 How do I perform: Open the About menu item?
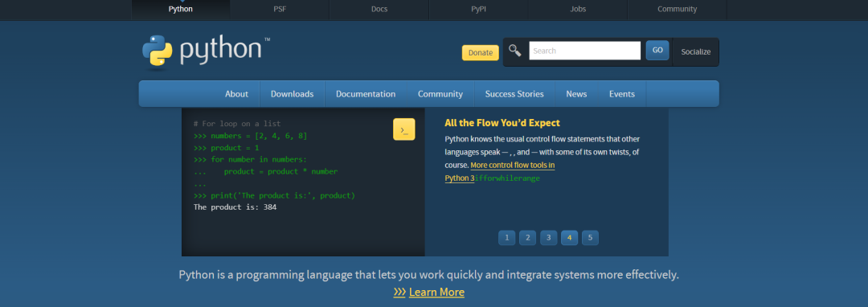coord(236,94)
